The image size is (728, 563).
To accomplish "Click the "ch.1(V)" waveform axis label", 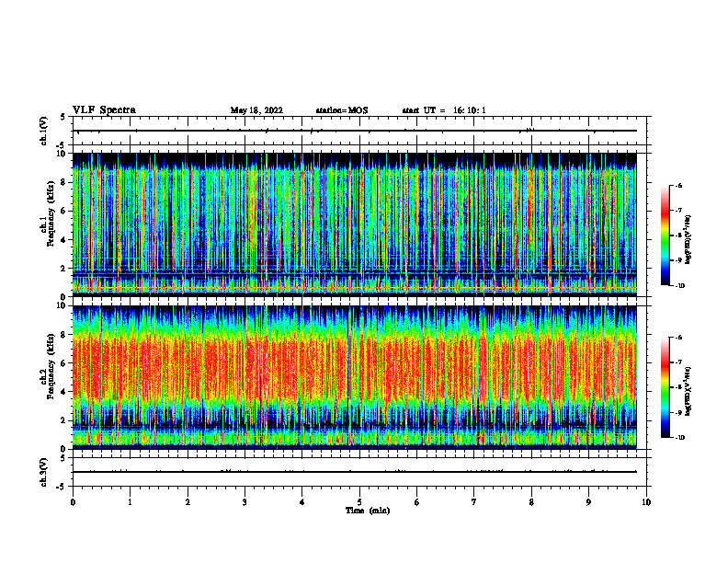I will [44, 131].
